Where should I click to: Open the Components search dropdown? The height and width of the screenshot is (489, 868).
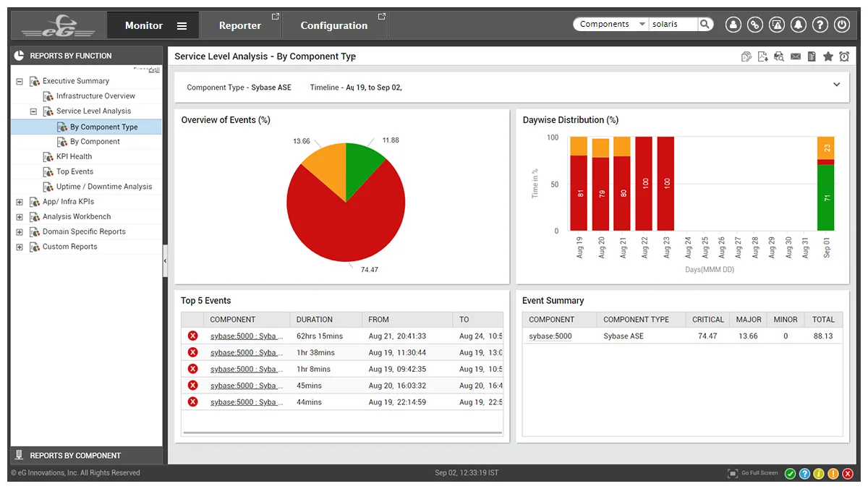coord(611,24)
